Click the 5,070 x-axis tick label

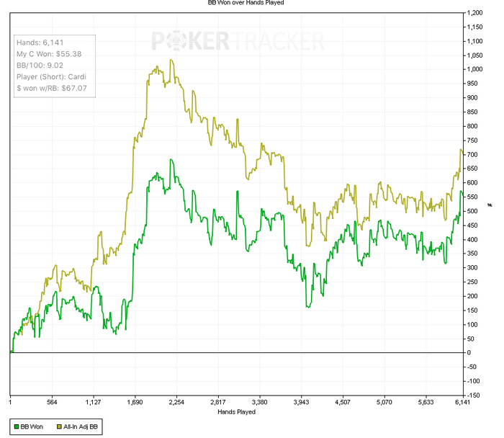[x=384, y=402]
